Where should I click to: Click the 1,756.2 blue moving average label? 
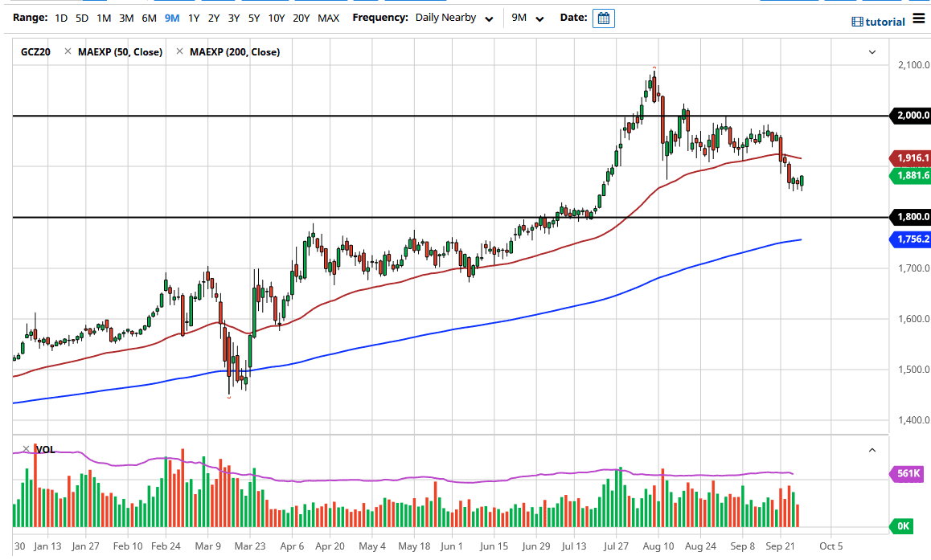[x=908, y=239]
